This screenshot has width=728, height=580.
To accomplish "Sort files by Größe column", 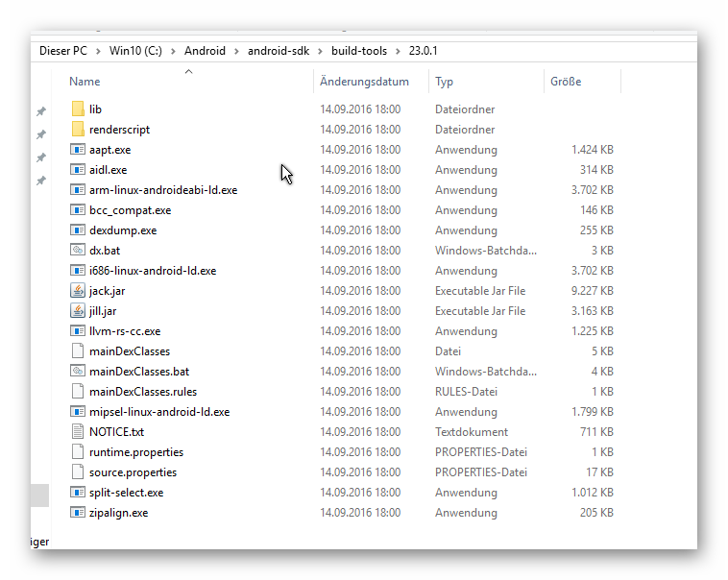I will [x=566, y=82].
